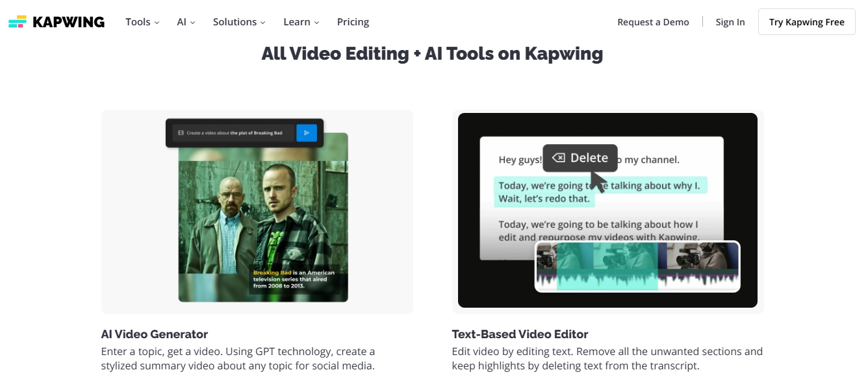This screenshot has width=868, height=383.
Task: Click the Breaking Bad caption on the video
Action: [x=294, y=279]
